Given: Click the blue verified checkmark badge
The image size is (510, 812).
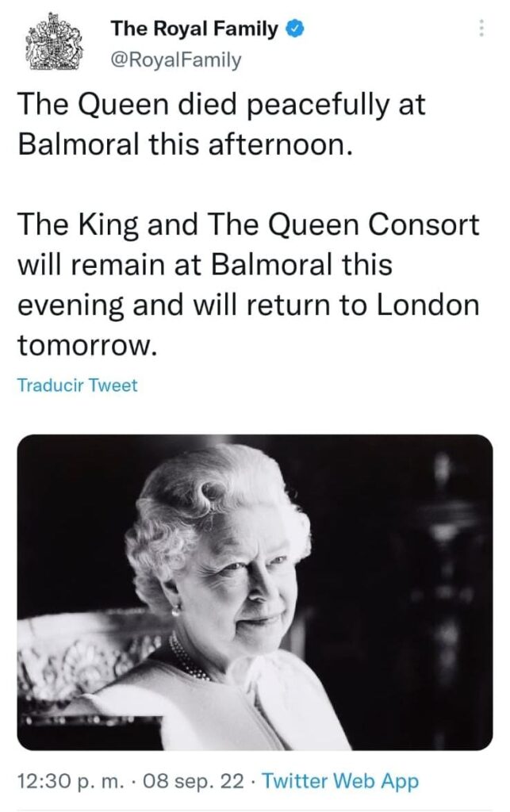Looking at the screenshot, I should pos(294,29).
